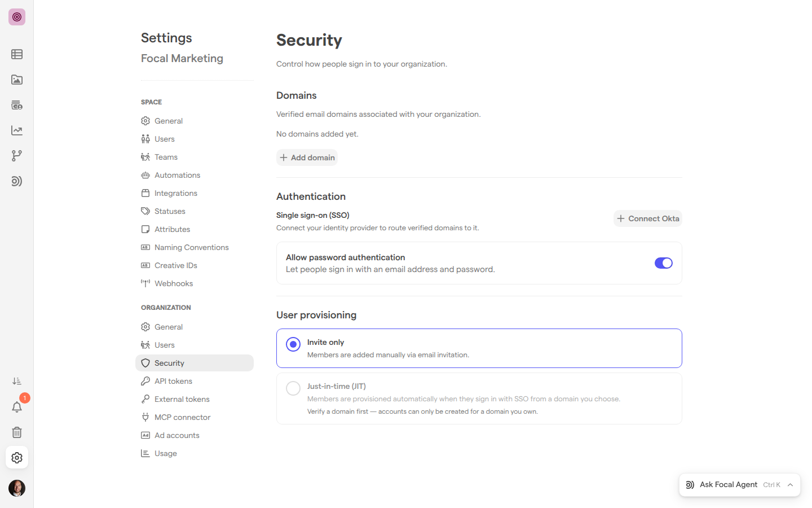Open the git branch icon in the left rail

pos(17,156)
